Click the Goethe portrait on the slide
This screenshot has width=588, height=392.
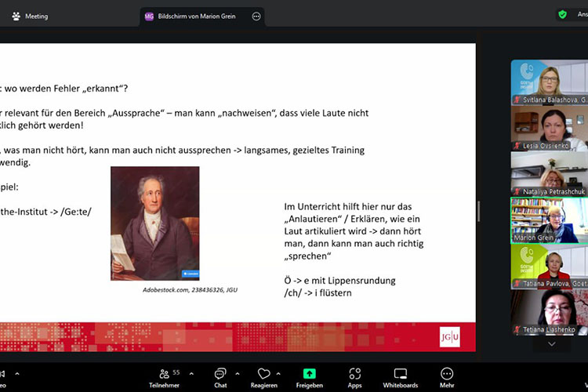[154, 223]
